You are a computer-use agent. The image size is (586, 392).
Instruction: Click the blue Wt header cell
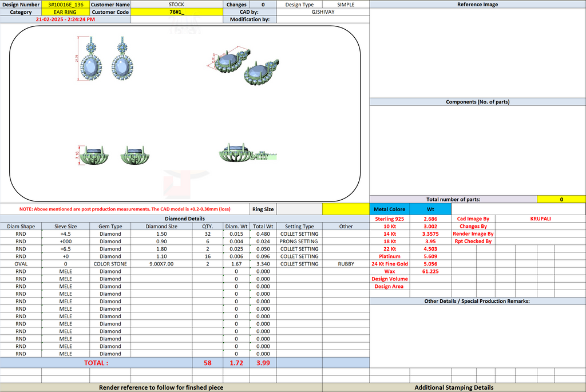[430, 209]
